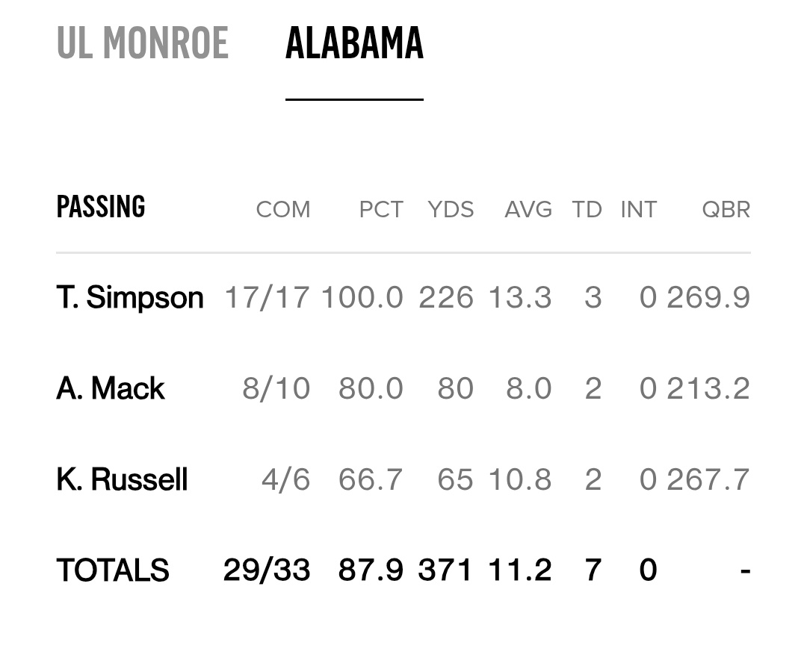This screenshot has width=807, height=672.
Task: Click the QBR column header
Action: [x=726, y=210]
